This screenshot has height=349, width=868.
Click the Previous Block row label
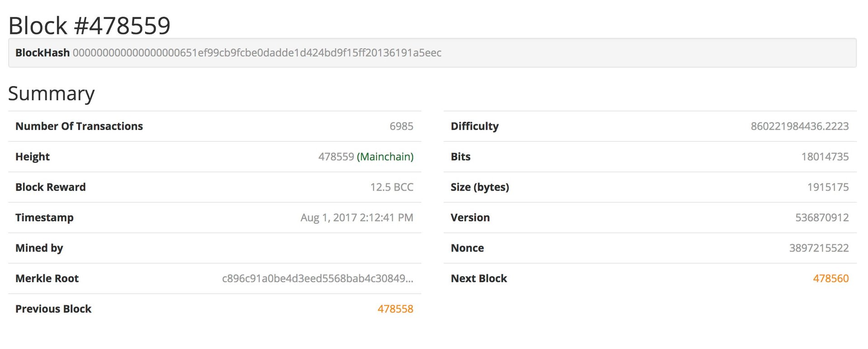[x=53, y=309]
